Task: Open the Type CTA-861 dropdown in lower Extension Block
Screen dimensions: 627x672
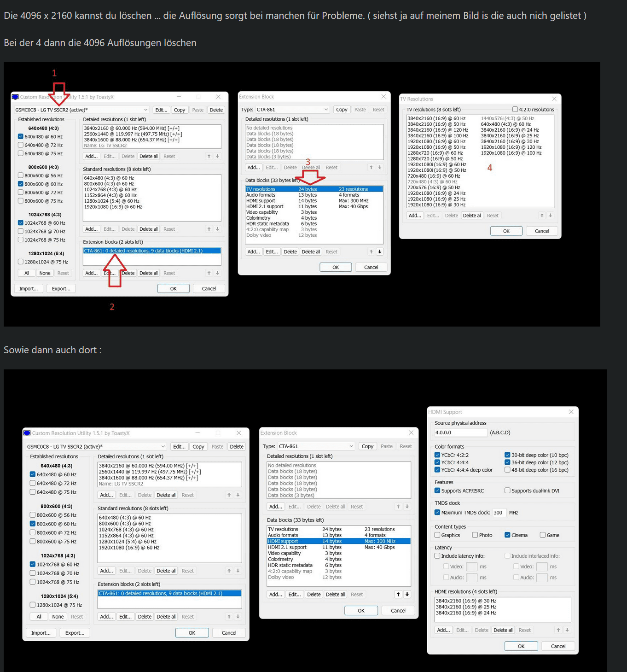Action: click(316, 446)
